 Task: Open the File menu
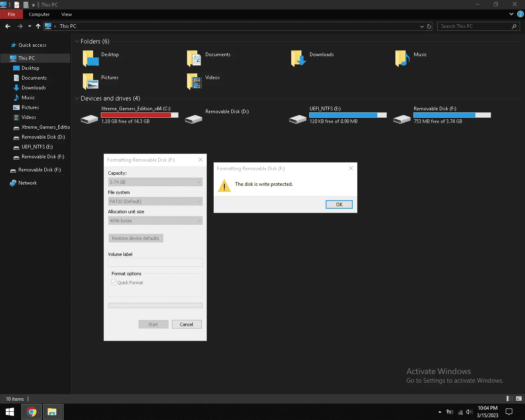[x=11, y=14]
